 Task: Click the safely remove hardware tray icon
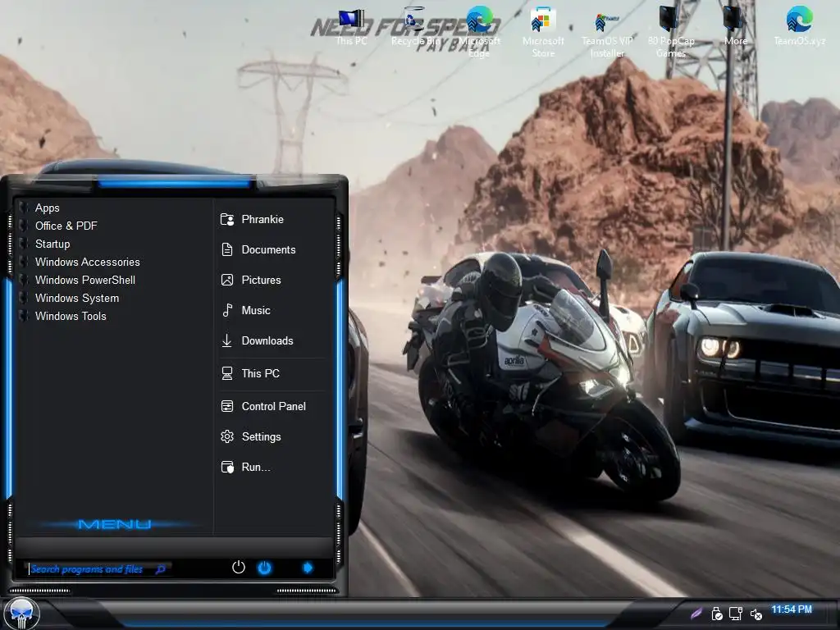click(x=717, y=614)
